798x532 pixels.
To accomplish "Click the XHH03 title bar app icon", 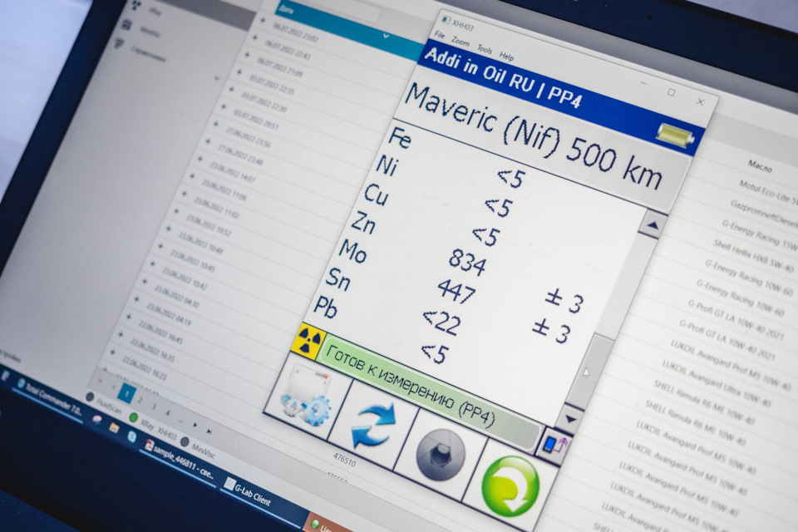I will [x=446, y=20].
